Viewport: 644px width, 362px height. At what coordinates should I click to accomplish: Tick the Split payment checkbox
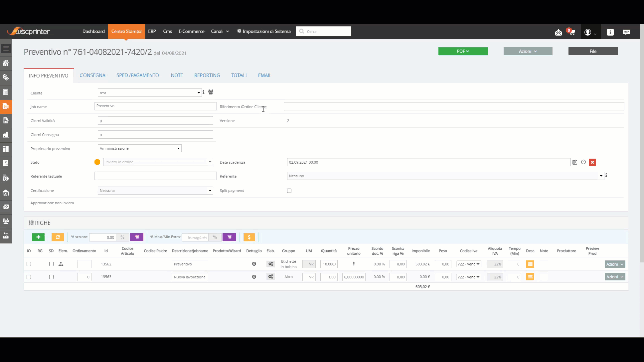click(x=289, y=191)
